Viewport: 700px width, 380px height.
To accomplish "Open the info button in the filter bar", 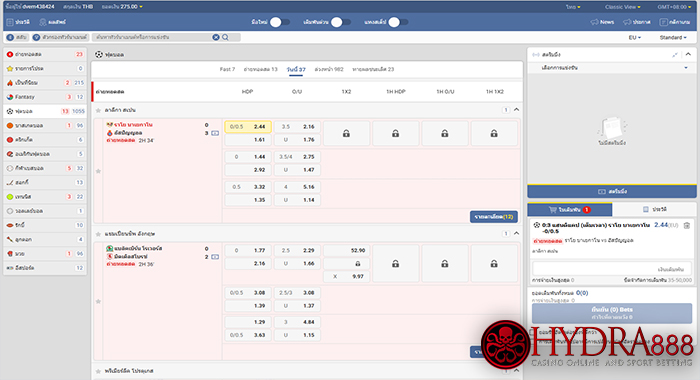I will (x=17, y=38).
